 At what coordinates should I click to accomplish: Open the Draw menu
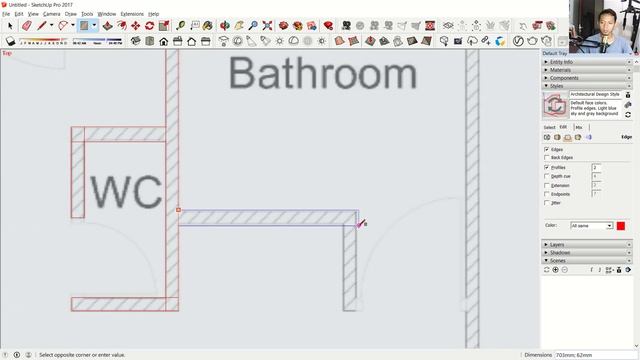[x=71, y=14]
